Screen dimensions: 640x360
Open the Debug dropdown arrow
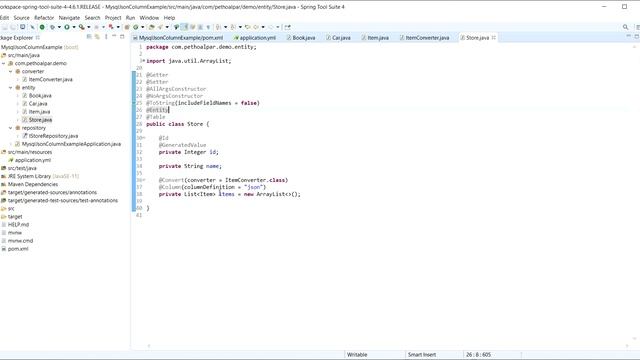click(x=59, y=27)
